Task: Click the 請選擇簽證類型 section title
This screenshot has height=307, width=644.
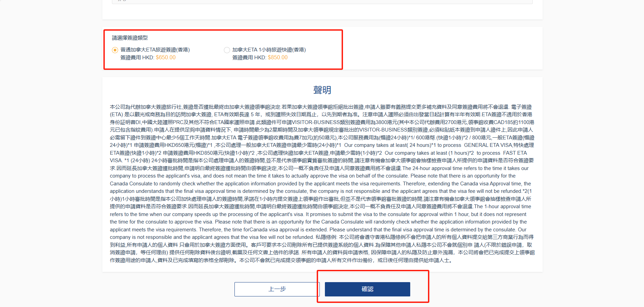Action: tap(130, 38)
